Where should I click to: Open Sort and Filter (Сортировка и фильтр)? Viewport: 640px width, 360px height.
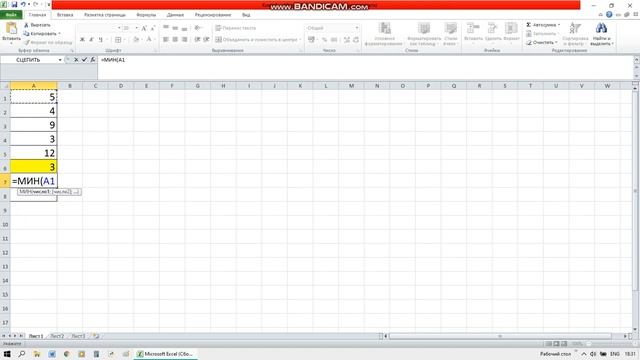point(575,34)
